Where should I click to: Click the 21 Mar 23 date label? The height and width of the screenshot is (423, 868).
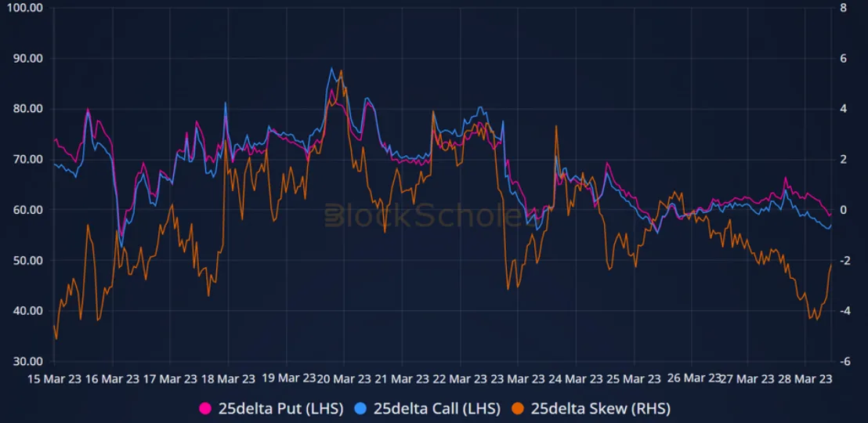click(401, 379)
